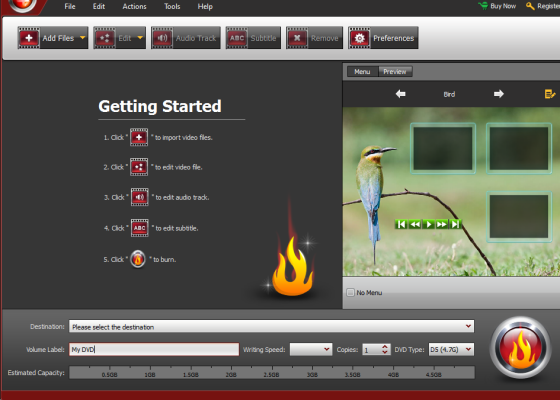Viewport: 560px width, 400px height.
Task: Click the edit menu template icon
Action: [x=550, y=94]
